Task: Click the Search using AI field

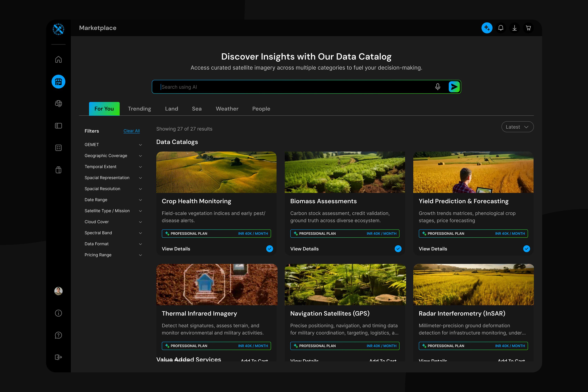Action: [x=295, y=87]
